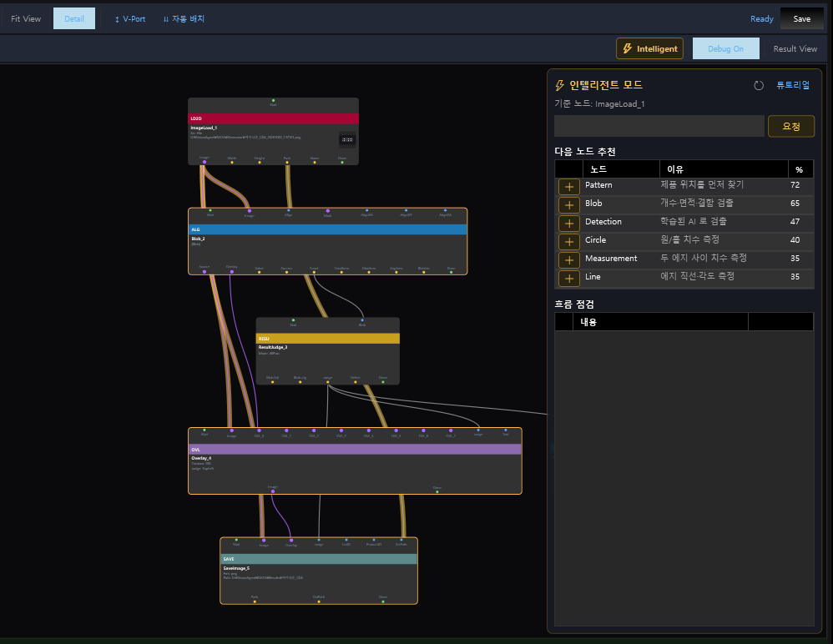833x644 pixels.
Task: Open the 튜토리얼 tutorial link
Action: point(793,85)
